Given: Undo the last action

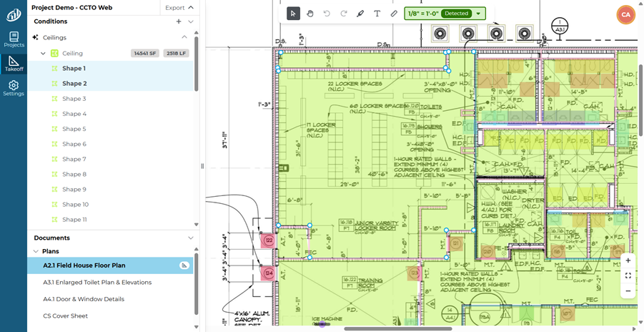Looking at the screenshot, I should [327, 14].
